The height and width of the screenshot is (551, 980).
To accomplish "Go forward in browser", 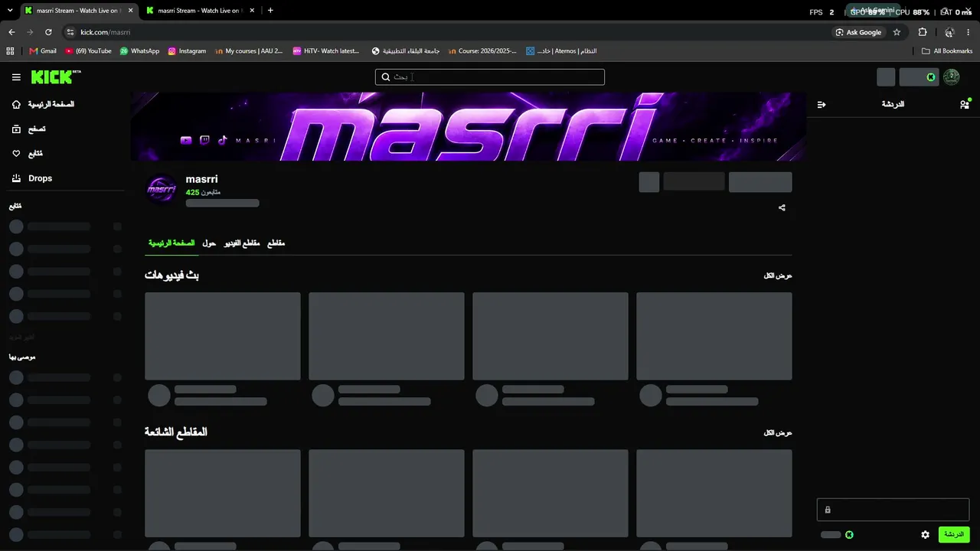I will pos(30,32).
